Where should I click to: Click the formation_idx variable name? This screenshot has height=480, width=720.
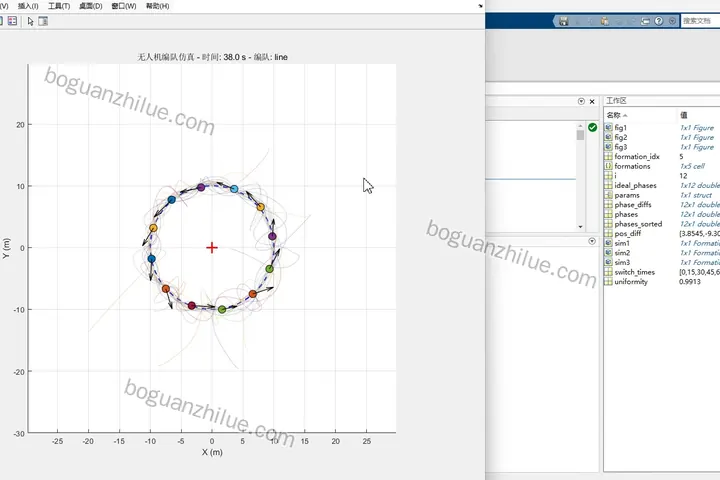click(637, 157)
